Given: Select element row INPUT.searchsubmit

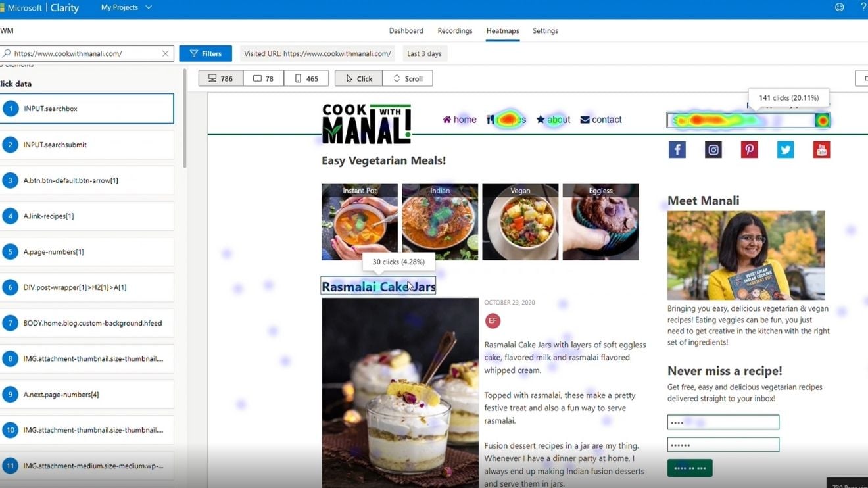Looking at the screenshot, I should pyautogui.click(x=87, y=145).
